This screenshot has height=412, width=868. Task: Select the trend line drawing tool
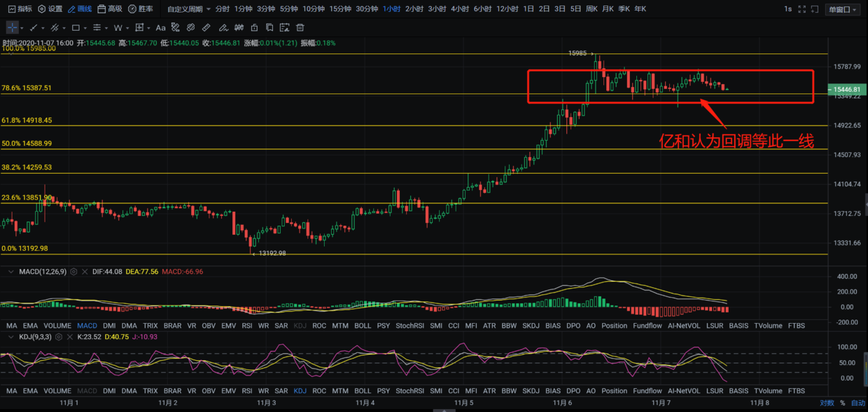[x=34, y=27]
